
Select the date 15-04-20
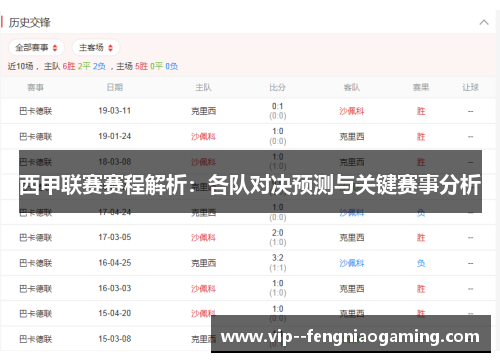point(115,313)
